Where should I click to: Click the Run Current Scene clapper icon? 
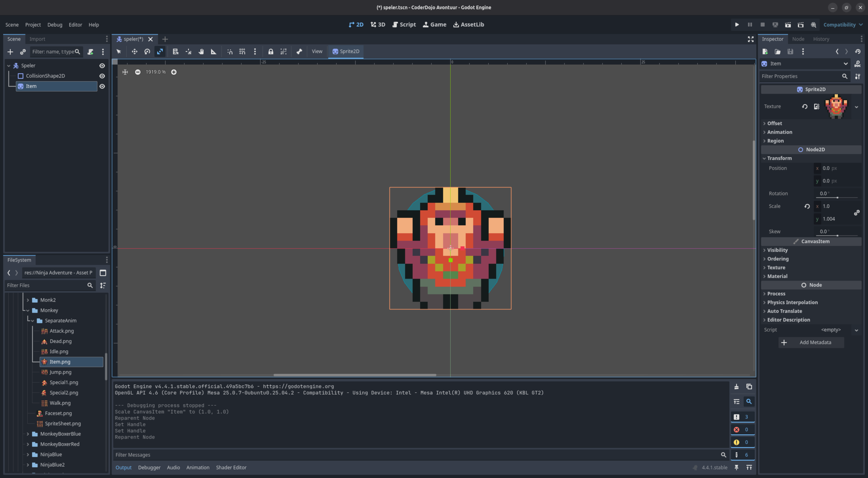click(x=788, y=25)
